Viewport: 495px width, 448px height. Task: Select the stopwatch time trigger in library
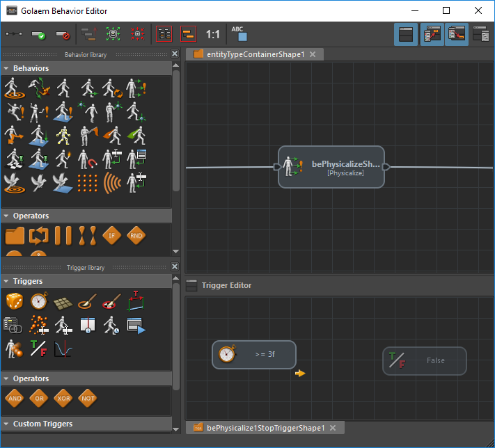[x=39, y=301]
